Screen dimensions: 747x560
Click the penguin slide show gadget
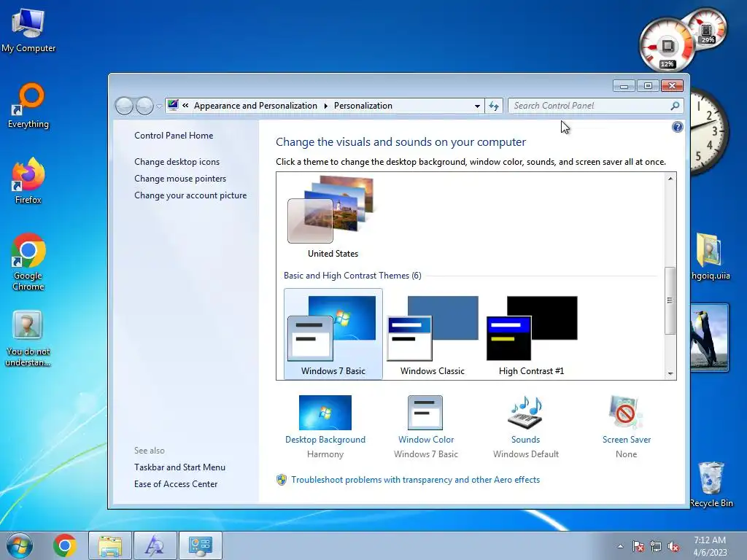pos(709,338)
